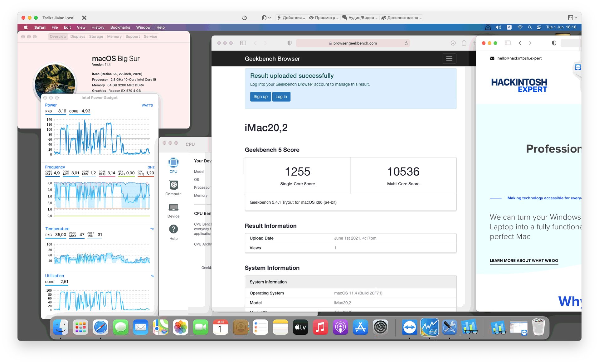599x364 pixels.
Task: Open the clipboard pages dropdown in TeamViewer toolbar
Action: click(266, 18)
